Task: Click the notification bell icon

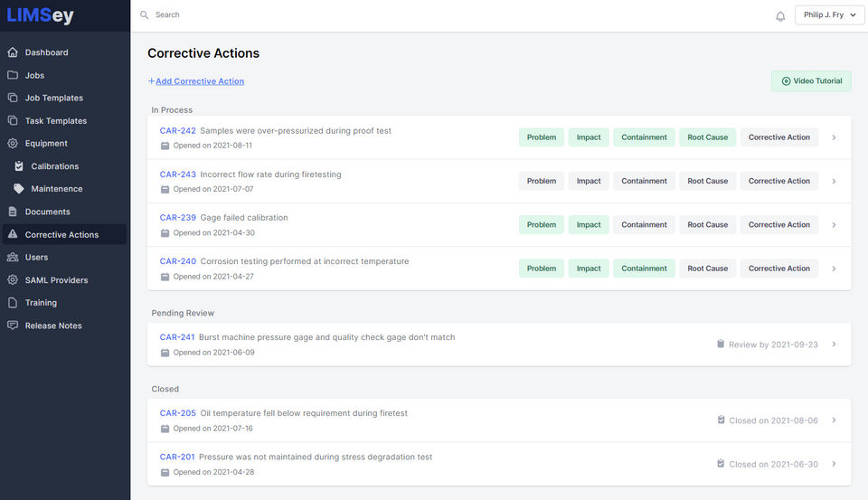Action: pyautogui.click(x=780, y=16)
